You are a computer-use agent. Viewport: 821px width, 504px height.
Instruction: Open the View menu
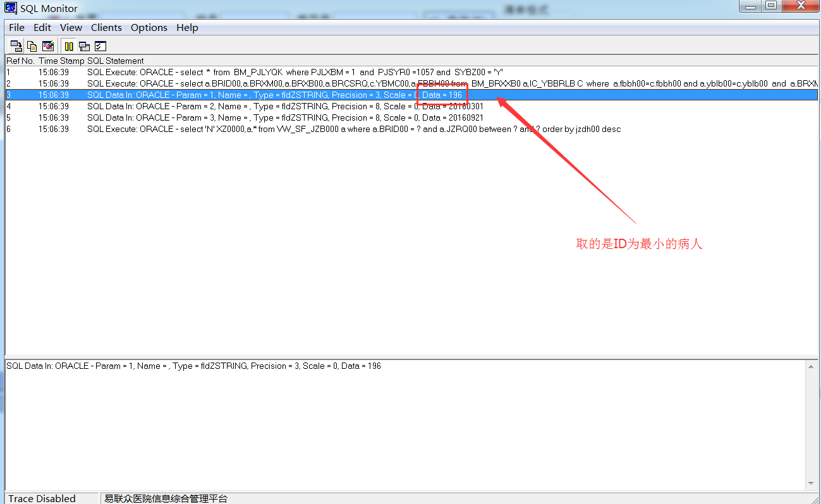pyautogui.click(x=71, y=27)
